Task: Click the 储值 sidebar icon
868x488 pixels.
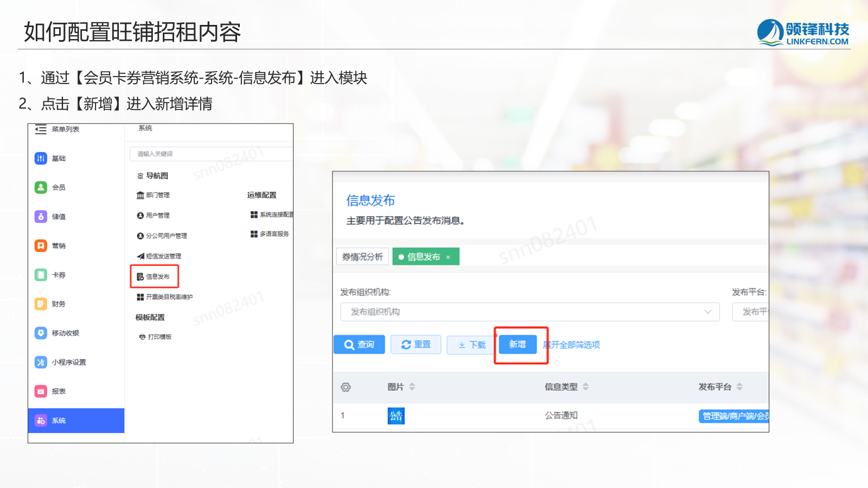Action: (41, 216)
